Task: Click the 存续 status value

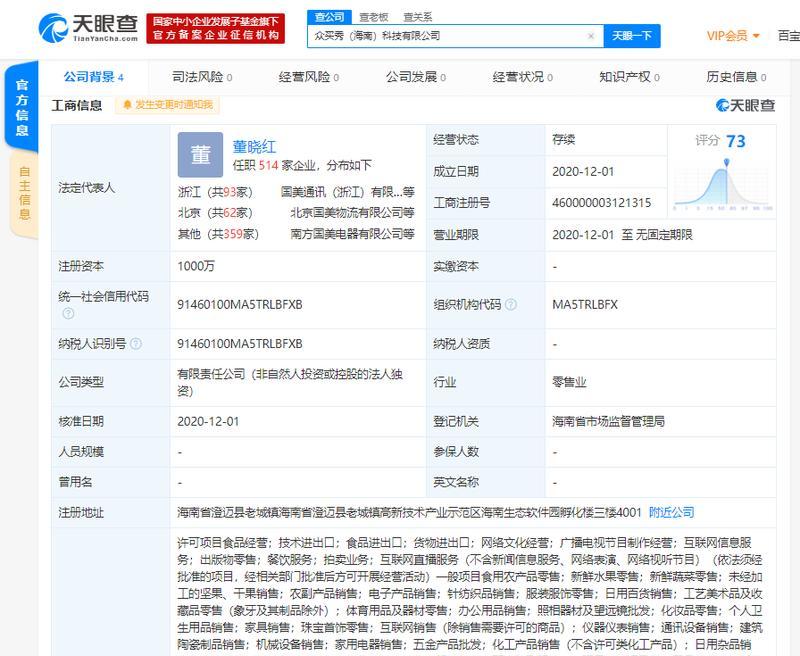Action: pos(563,140)
